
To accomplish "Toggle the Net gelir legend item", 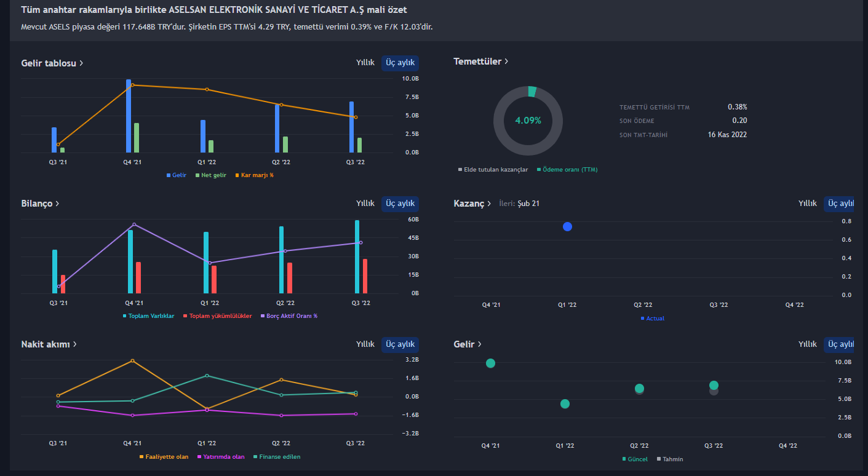I will tap(211, 175).
